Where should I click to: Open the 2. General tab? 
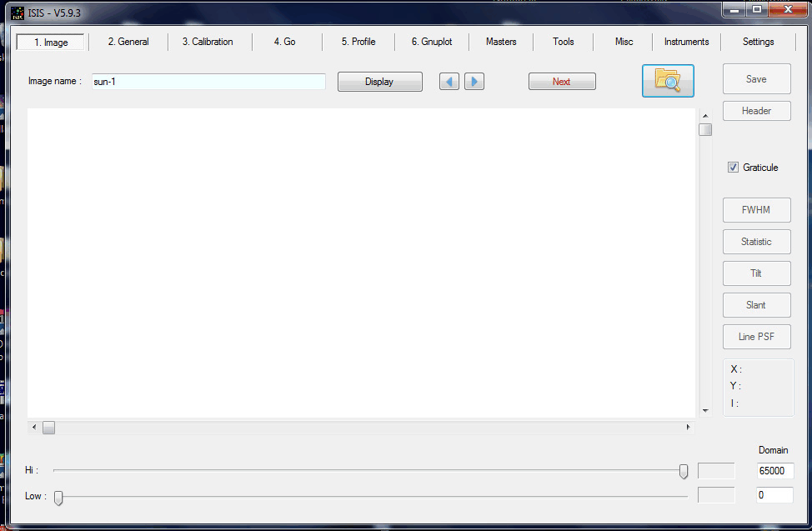tap(128, 42)
